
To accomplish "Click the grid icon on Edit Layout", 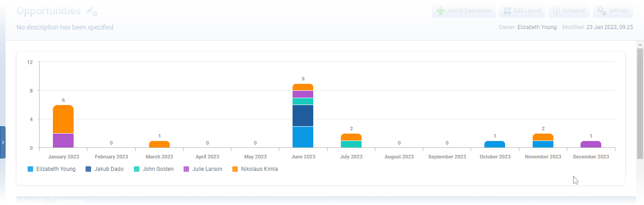I will [506, 11].
